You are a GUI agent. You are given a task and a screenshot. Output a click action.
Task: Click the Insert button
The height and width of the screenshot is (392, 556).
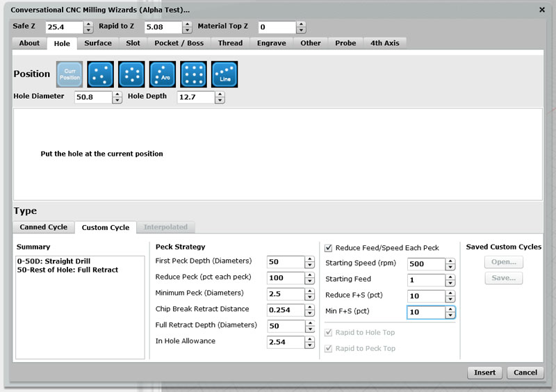(484, 373)
